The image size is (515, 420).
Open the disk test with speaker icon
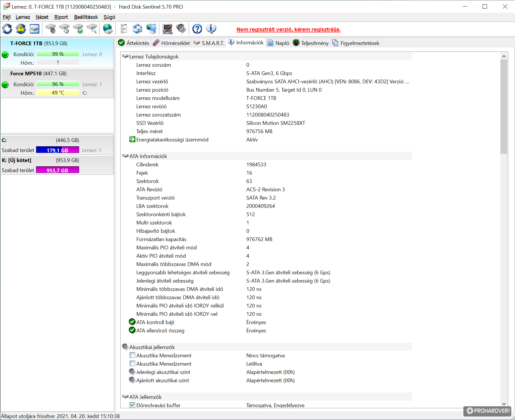tap(51, 29)
